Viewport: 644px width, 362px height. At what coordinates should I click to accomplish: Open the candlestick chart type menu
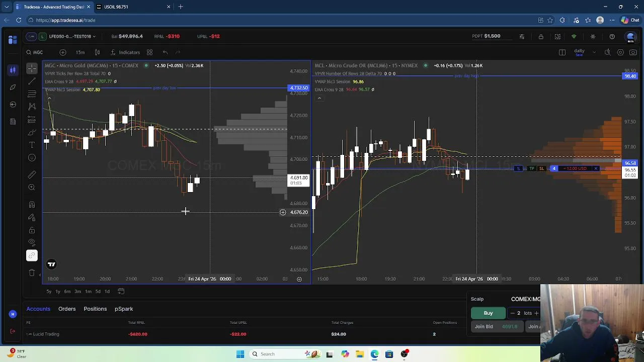[x=97, y=52]
